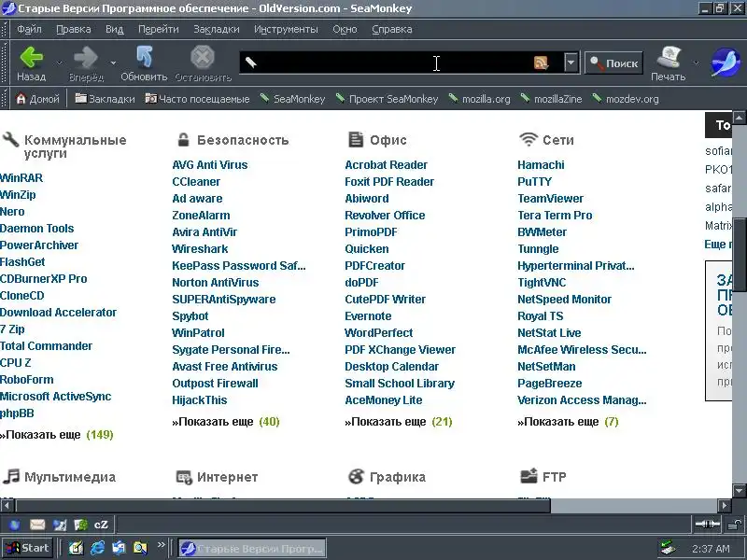747x560 pixels.
Task: Open Часто посещаемые folder
Action: pos(197,99)
